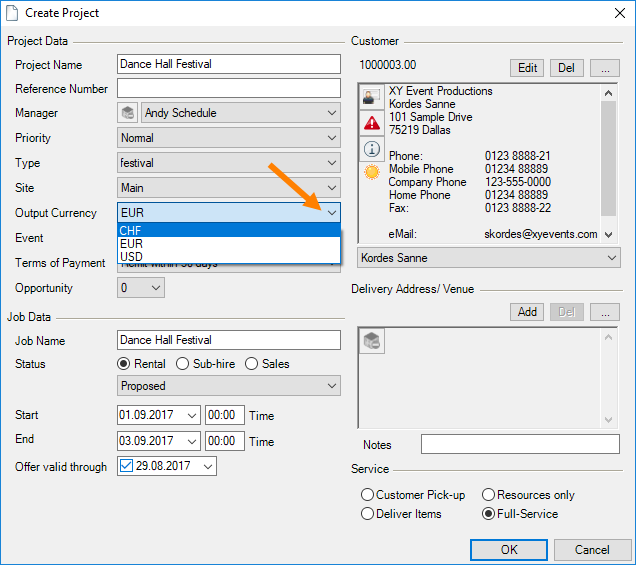Click the info circle icon in Customer panel
Screen dimensions: 636x565
pyautogui.click(x=371, y=148)
